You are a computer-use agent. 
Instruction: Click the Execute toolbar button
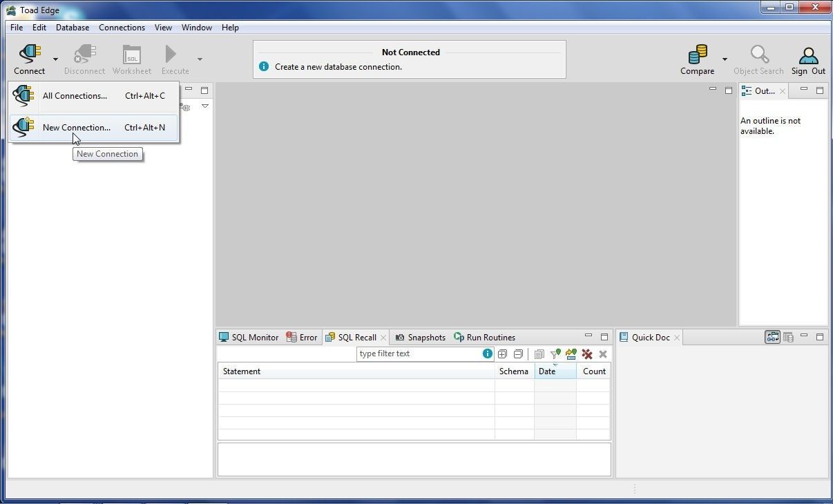[175, 59]
